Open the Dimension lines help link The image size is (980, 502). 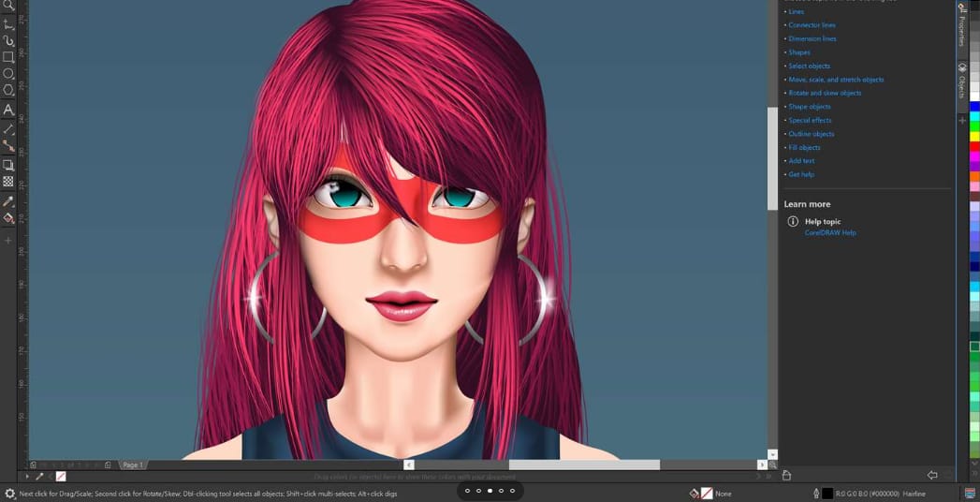pyautogui.click(x=812, y=38)
